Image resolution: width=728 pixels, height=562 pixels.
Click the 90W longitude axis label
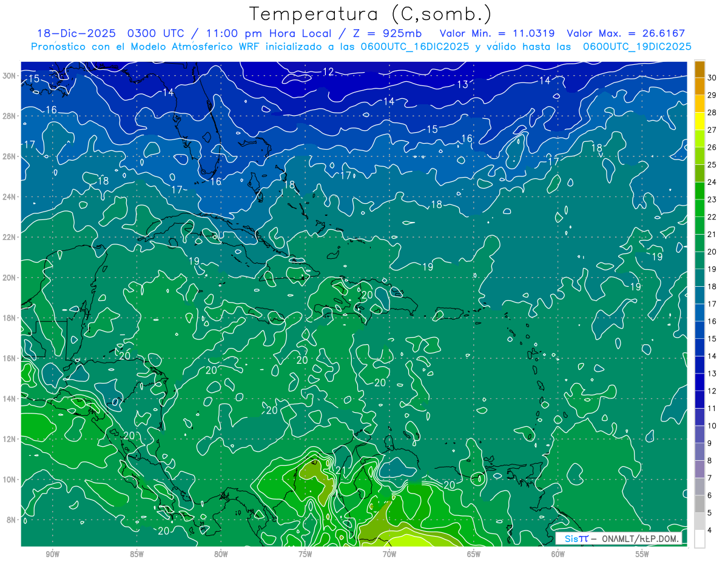point(53,554)
